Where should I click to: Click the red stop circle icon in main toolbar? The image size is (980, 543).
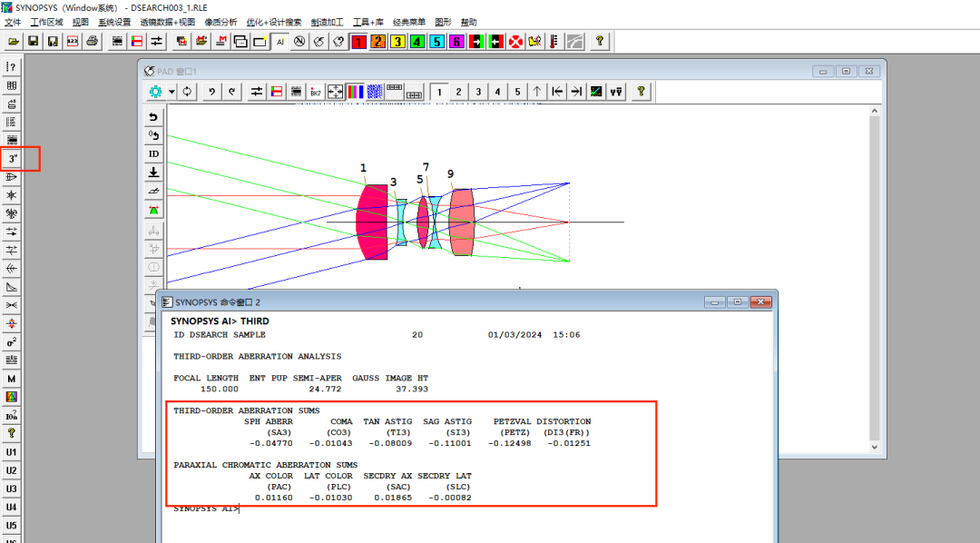click(x=515, y=41)
